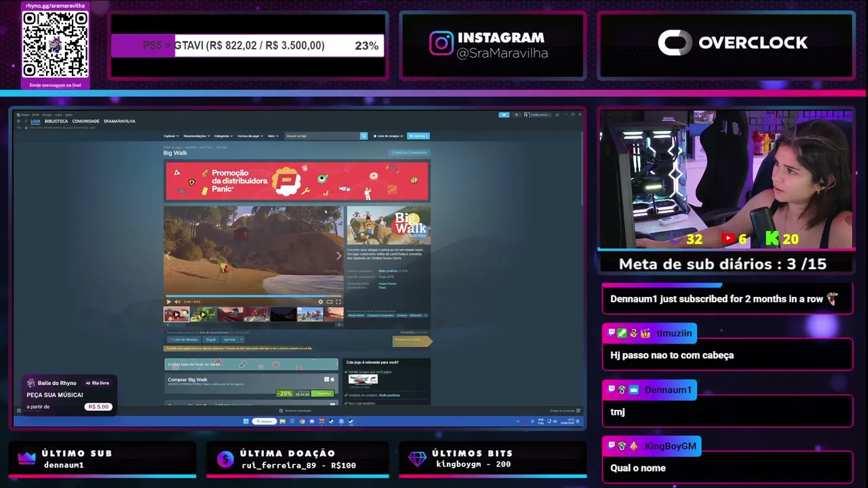Expand the Ignorar options arrow
This screenshot has height=488, width=868.
241,340
